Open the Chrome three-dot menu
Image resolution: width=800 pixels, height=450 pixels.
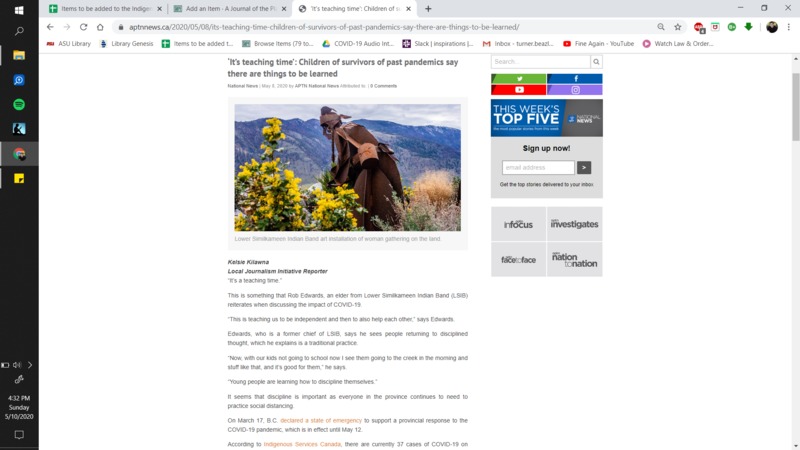789,27
